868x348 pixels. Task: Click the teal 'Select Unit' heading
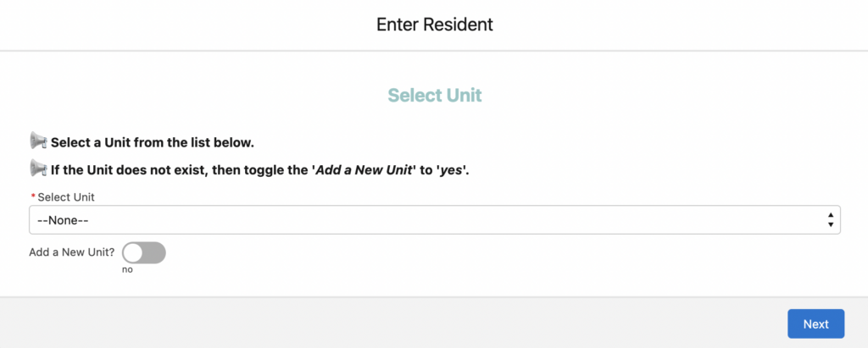(435, 95)
